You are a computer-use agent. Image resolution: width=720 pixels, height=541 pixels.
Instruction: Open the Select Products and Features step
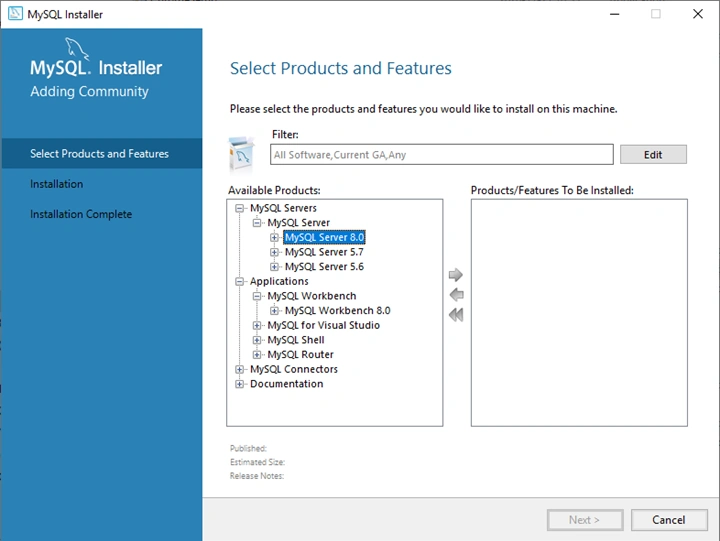[x=101, y=153]
